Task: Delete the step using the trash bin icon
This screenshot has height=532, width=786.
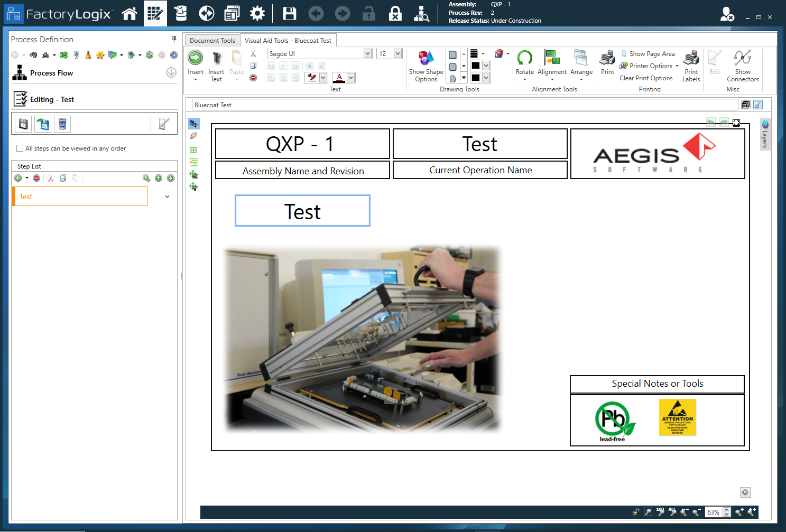Action: 62,124
